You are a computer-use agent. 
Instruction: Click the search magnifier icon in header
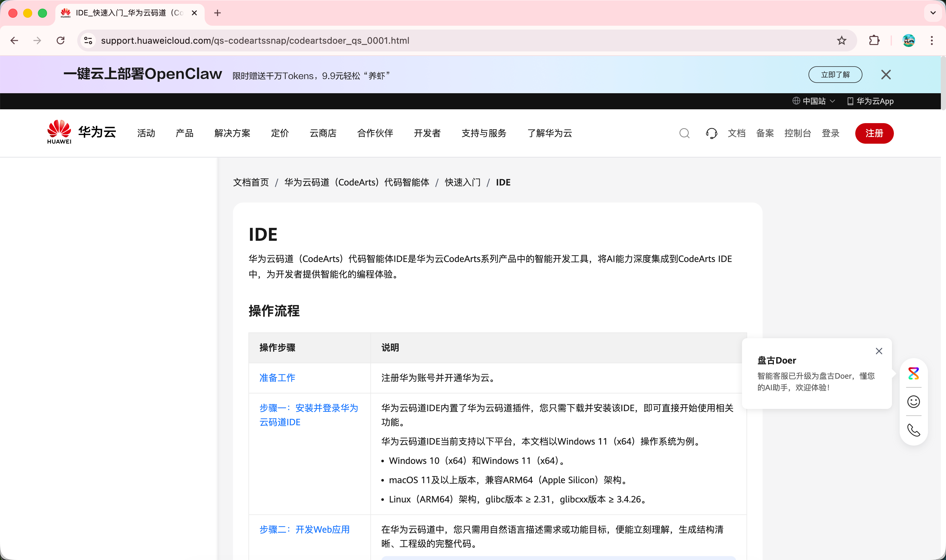[684, 133]
